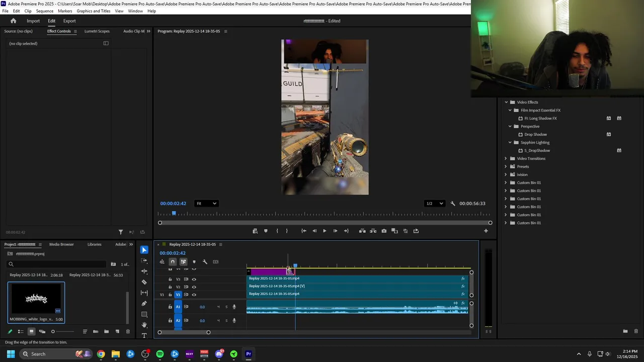Image resolution: width=644 pixels, height=362 pixels.
Task: Click the Extract button in the Program monitor
Action: coord(373,231)
